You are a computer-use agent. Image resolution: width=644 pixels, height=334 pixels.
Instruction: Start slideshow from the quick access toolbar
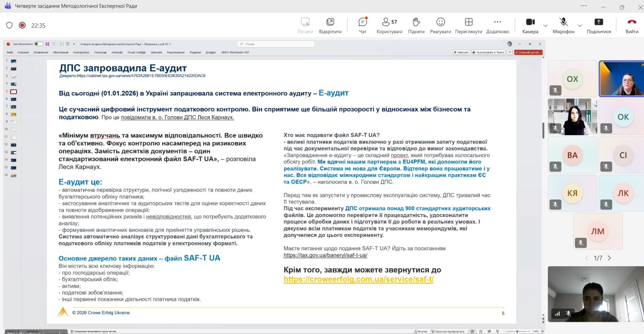coord(68,44)
